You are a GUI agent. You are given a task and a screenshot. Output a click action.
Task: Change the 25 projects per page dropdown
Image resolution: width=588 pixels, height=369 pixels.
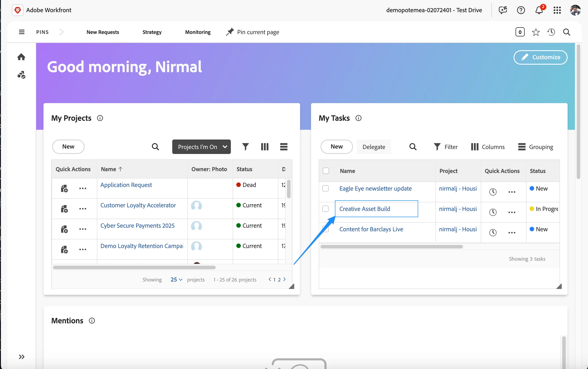[176, 279]
